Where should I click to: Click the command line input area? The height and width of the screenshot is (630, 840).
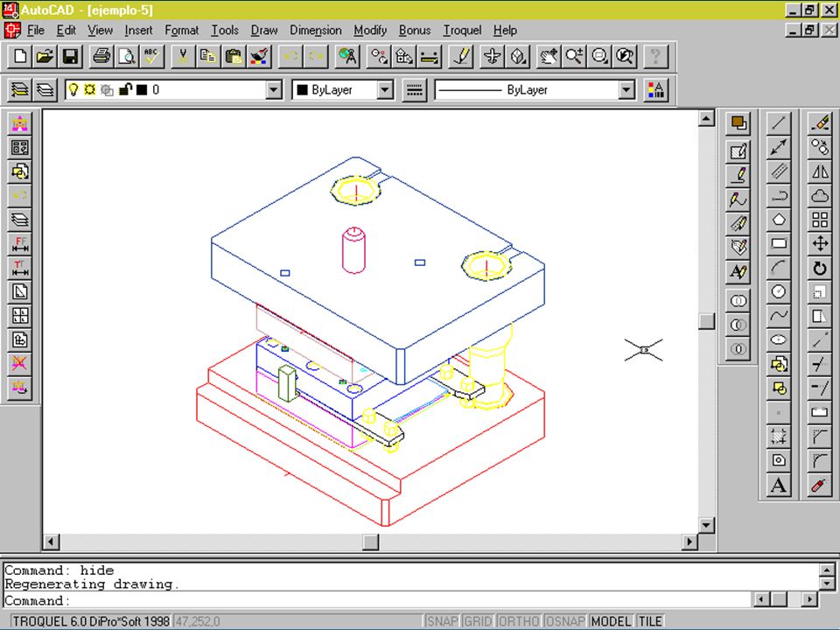[x=375, y=600]
